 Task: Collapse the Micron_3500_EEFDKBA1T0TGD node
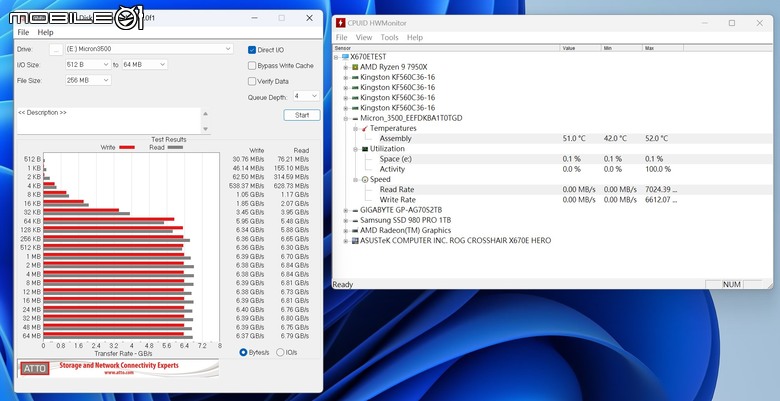346,118
